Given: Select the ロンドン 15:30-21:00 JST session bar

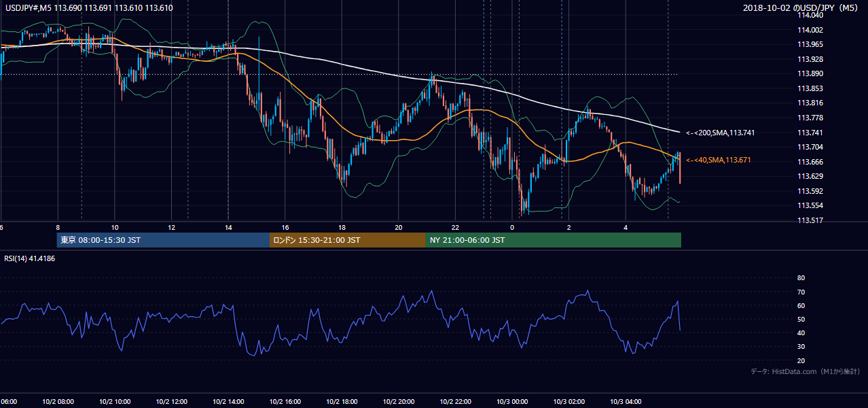Looking at the screenshot, I should 348,240.
